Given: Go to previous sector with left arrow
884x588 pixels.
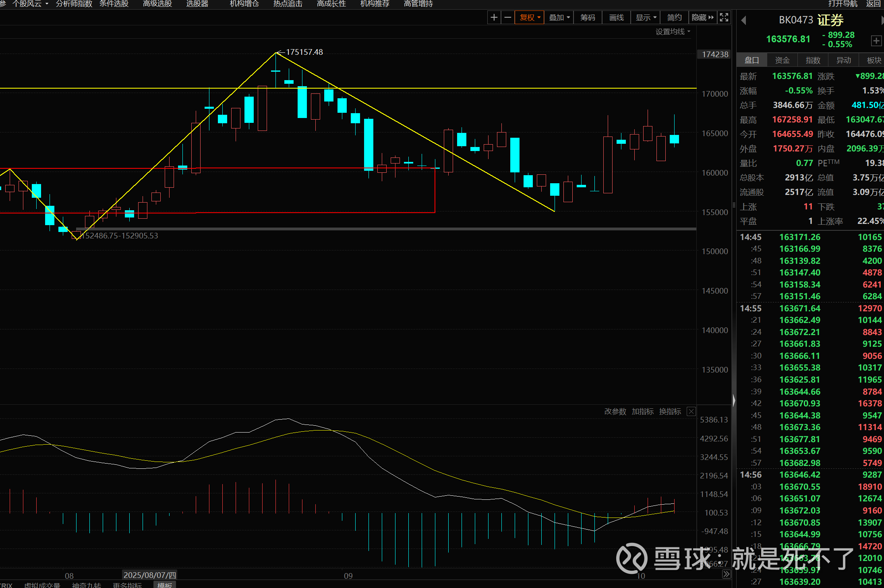Looking at the screenshot, I should (743, 20).
